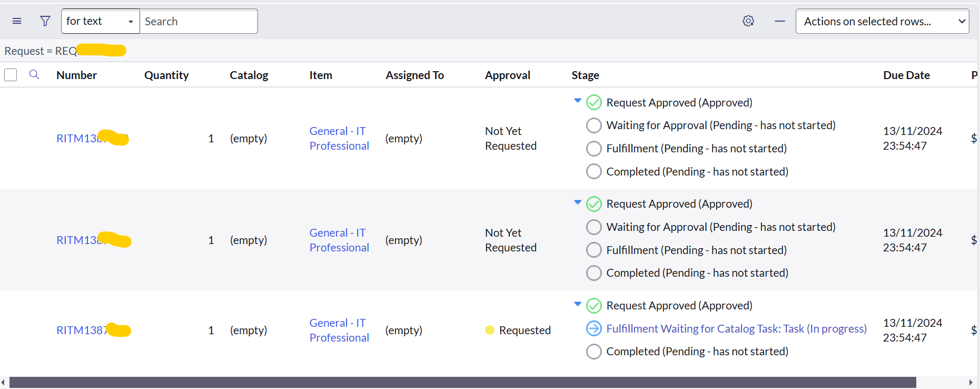
Task: Click first row's due date 13/11/2024 cell
Action: pyautogui.click(x=913, y=138)
